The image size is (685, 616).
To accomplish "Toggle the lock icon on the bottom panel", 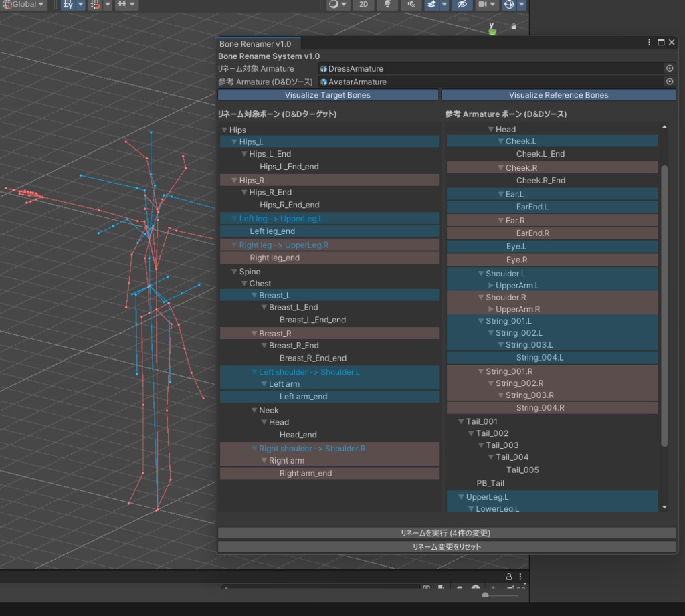I will tap(507, 576).
